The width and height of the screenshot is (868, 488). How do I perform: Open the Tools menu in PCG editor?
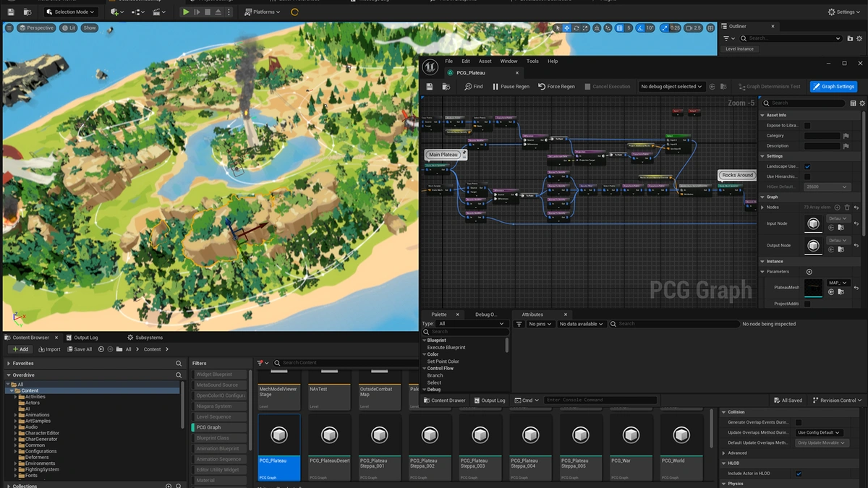pos(532,61)
